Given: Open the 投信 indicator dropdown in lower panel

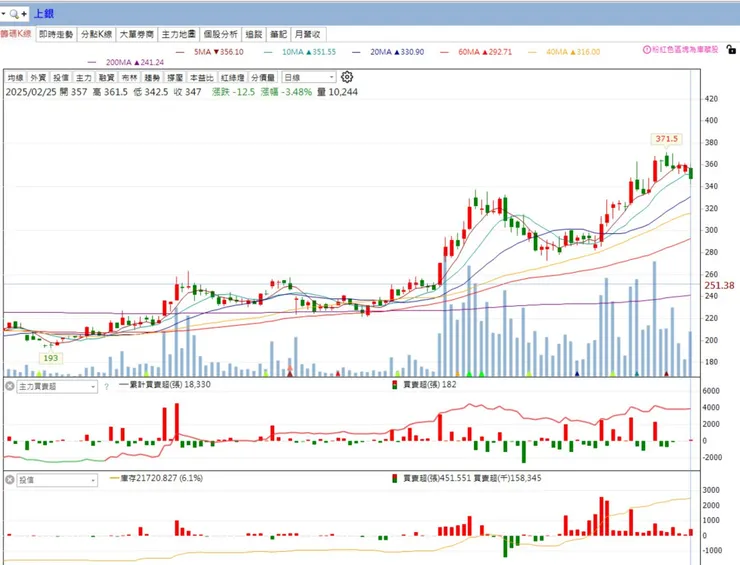Looking at the screenshot, I should point(57,480).
